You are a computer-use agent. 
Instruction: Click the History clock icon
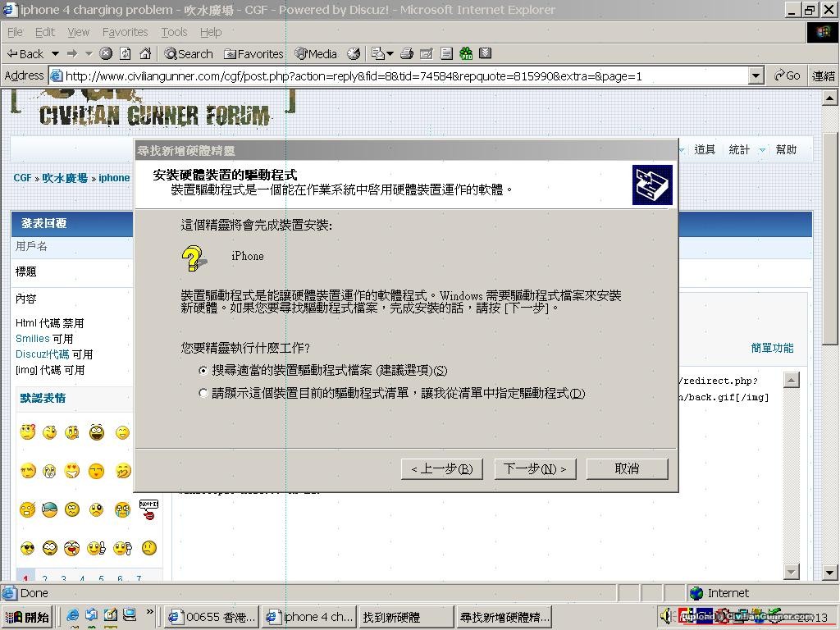(354, 54)
